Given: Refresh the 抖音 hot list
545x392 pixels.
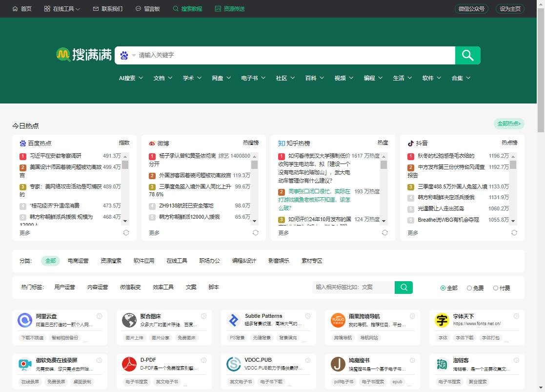Looking at the screenshot, I should coord(514,233).
